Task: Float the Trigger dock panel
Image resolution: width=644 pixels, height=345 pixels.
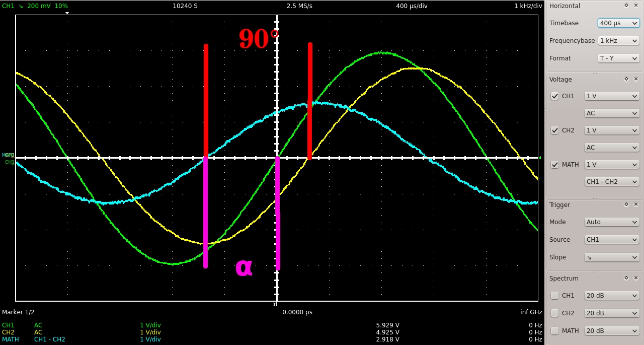Action: click(626, 204)
